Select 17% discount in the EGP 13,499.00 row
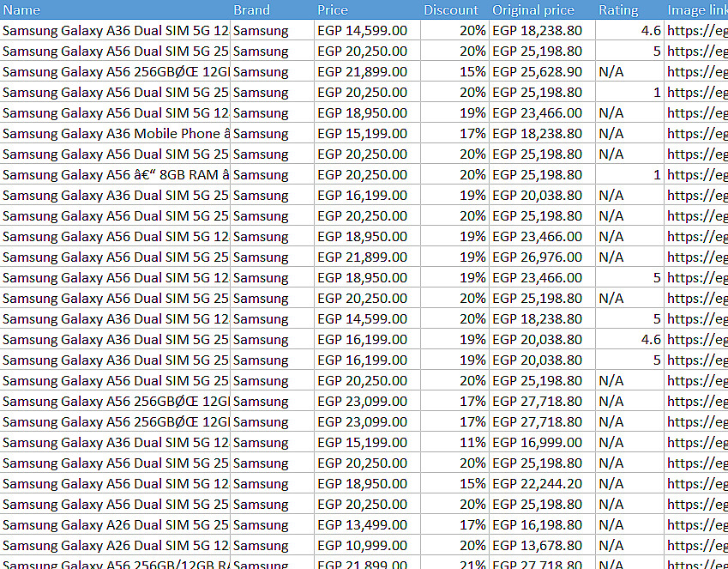728x569 pixels. coord(455,525)
